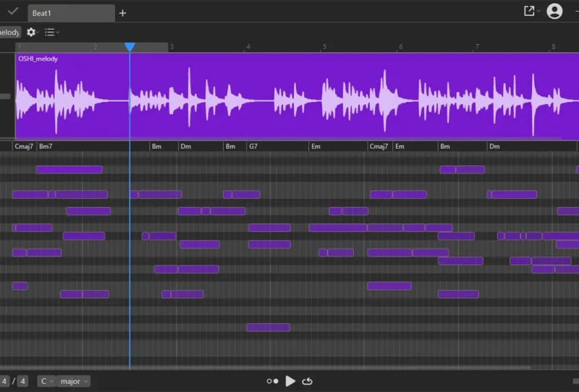
Task: Click bar 3 on the ruler
Action: pos(172,47)
